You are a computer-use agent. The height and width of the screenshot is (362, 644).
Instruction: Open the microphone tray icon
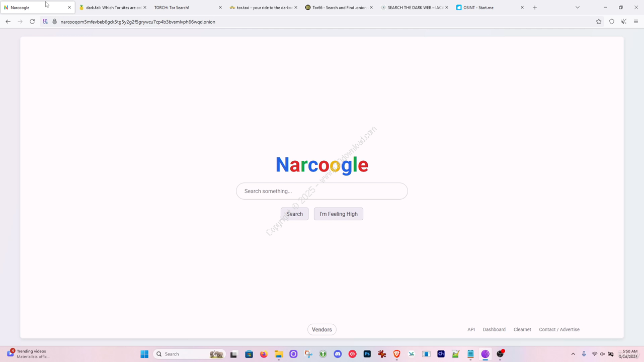(584, 354)
